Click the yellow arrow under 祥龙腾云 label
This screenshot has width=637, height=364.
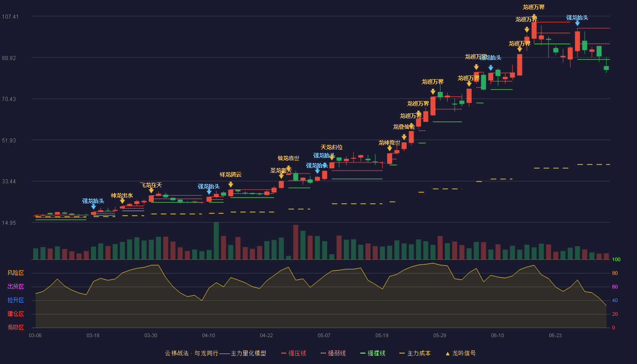231,184
